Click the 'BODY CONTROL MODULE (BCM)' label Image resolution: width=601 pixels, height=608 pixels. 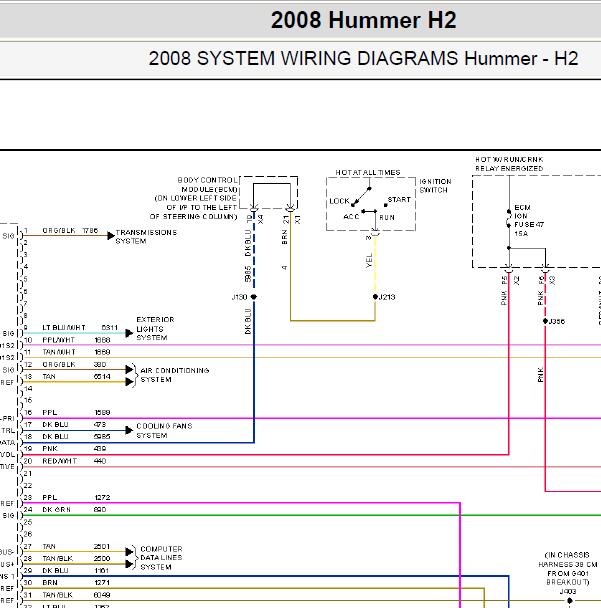coord(194,198)
